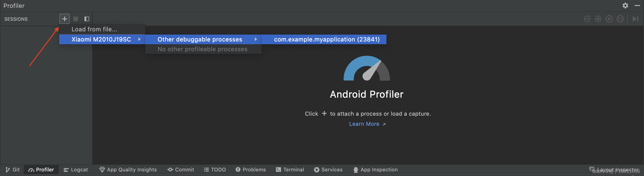Image resolution: width=644 pixels, height=176 pixels.
Task: Click the Profiler window title
Action: coord(14,6)
